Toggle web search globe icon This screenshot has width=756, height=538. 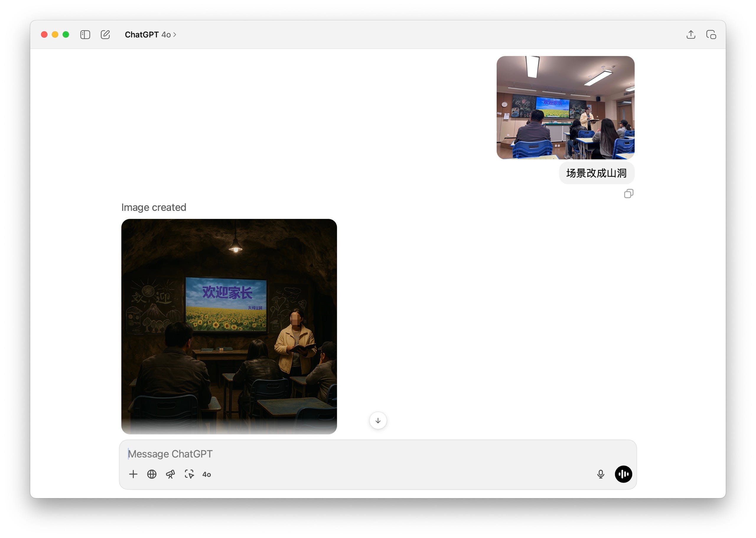pos(152,474)
